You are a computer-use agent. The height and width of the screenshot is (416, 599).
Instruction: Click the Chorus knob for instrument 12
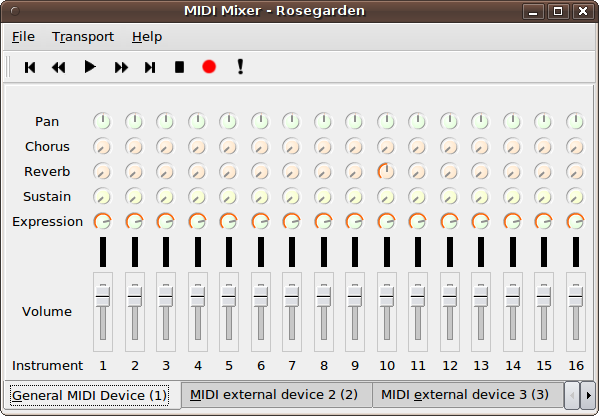click(450, 147)
